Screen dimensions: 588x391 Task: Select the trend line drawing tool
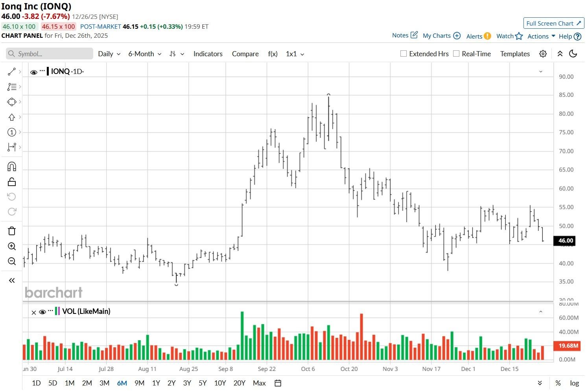12,72
